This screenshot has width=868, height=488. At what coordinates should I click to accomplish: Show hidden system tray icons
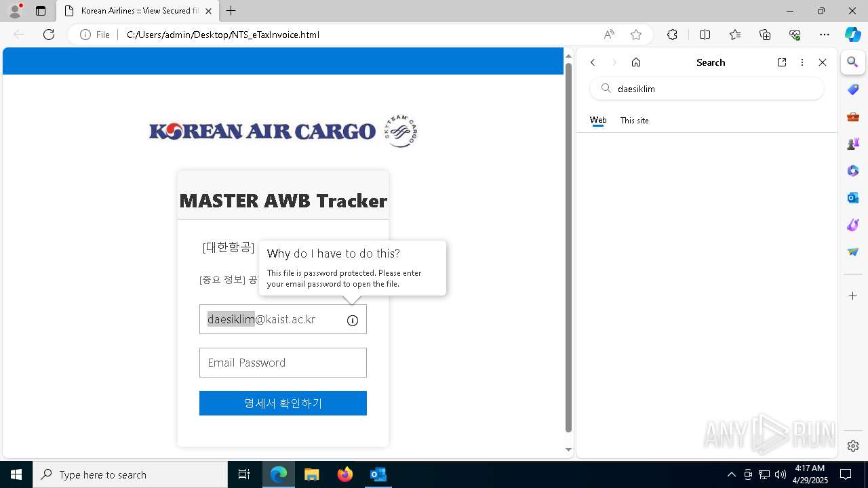(x=731, y=474)
